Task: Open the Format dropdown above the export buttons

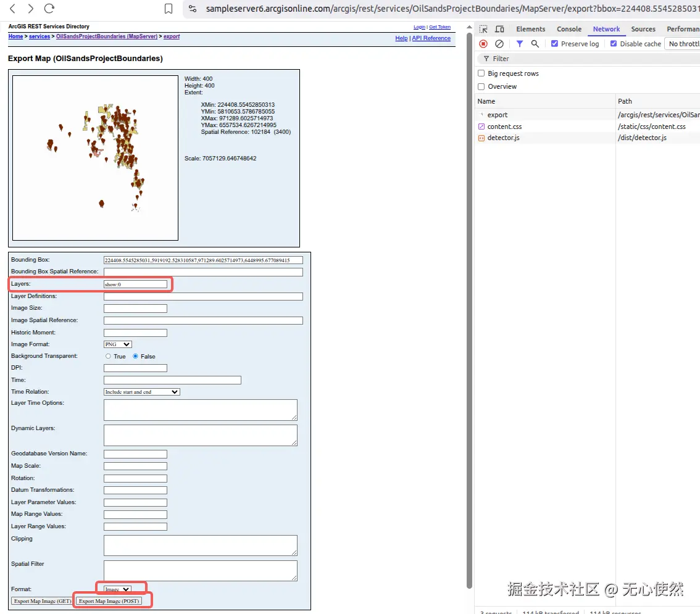Action: point(117,589)
